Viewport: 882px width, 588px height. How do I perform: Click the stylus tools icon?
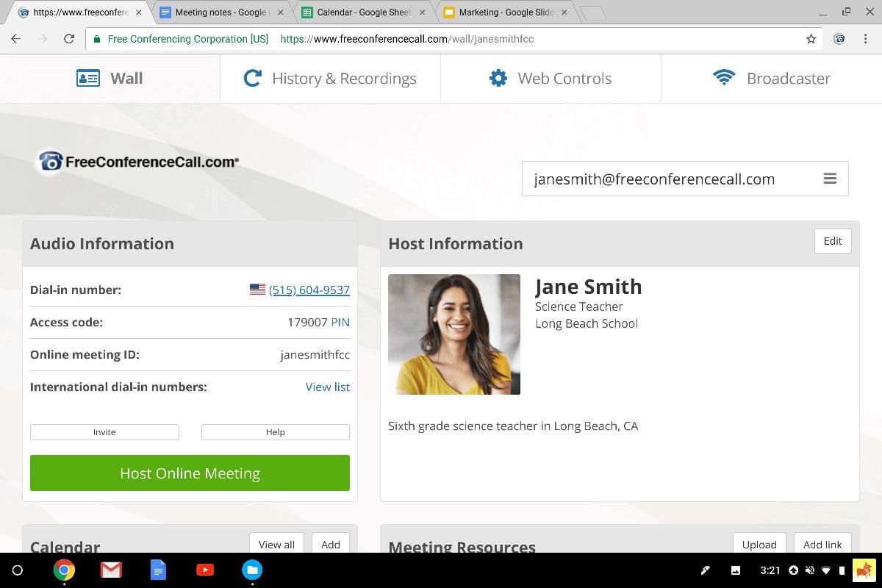(x=705, y=570)
